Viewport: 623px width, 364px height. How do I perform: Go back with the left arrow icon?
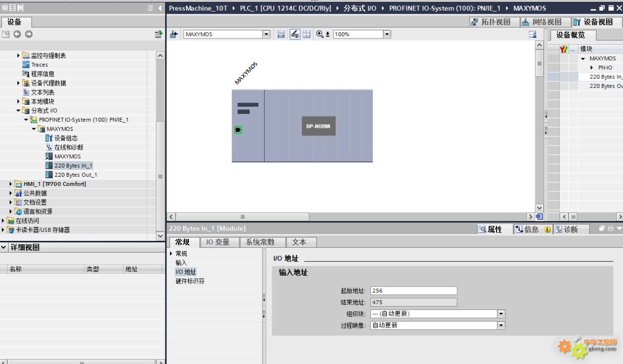click(17, 34)
